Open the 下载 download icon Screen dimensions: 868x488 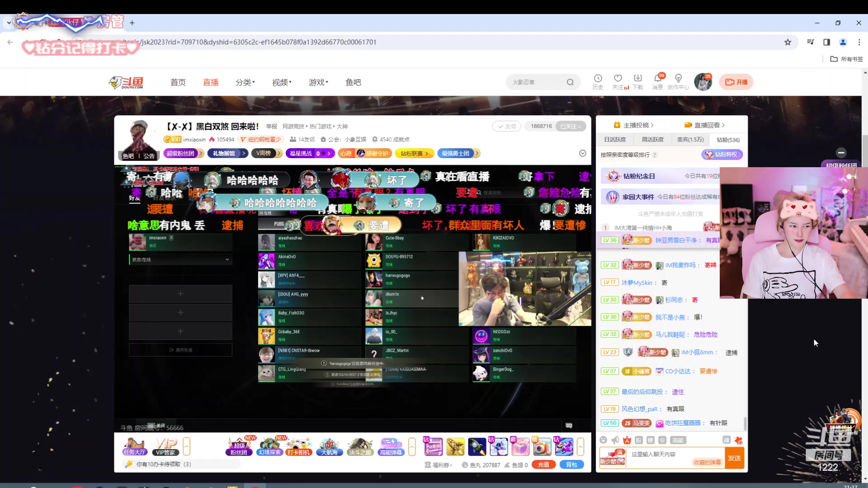[638, 81]
